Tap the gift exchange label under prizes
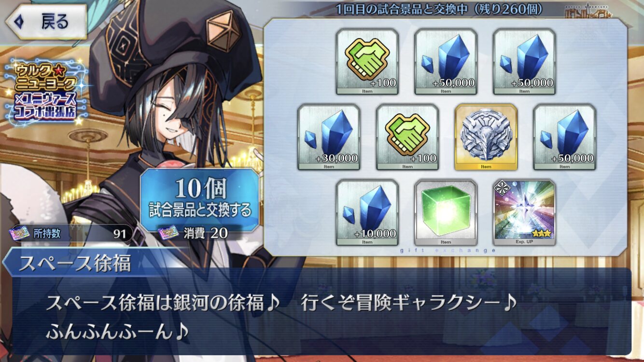Image resolution: width=644 pixels, height=362 pixels. pos(448,251)
